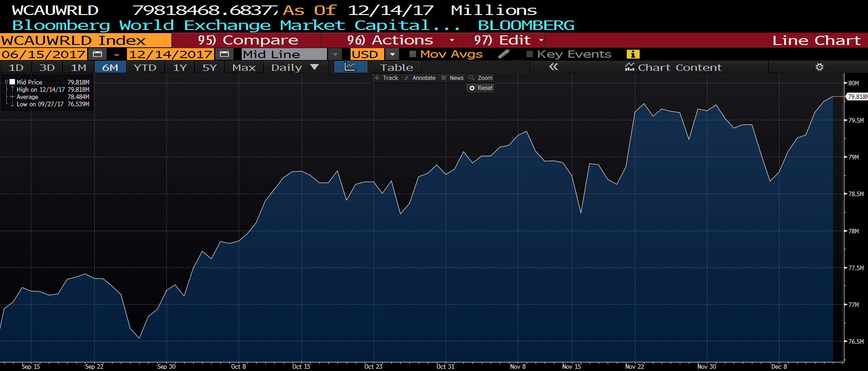Image resolution: width=868 pixels, height=371 pixels.
Task: Click the Mov Avgs pencil edit icon
Action: click(503, 54)
